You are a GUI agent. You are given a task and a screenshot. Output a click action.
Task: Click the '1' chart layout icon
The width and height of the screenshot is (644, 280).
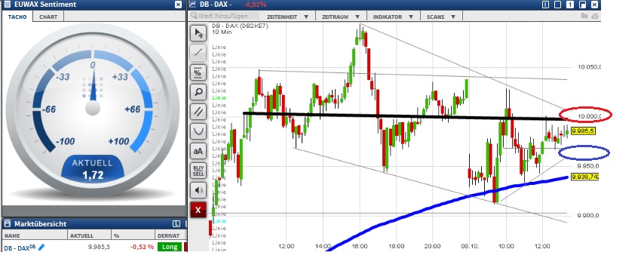(570, 5)
